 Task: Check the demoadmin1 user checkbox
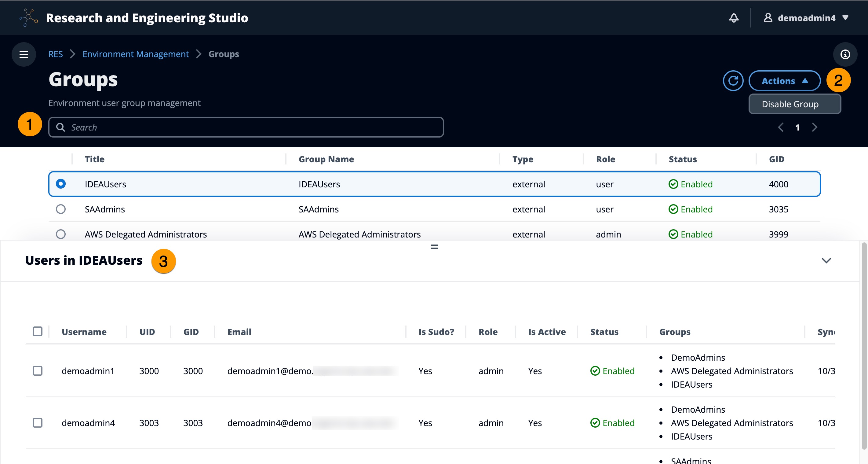(37, 371)
